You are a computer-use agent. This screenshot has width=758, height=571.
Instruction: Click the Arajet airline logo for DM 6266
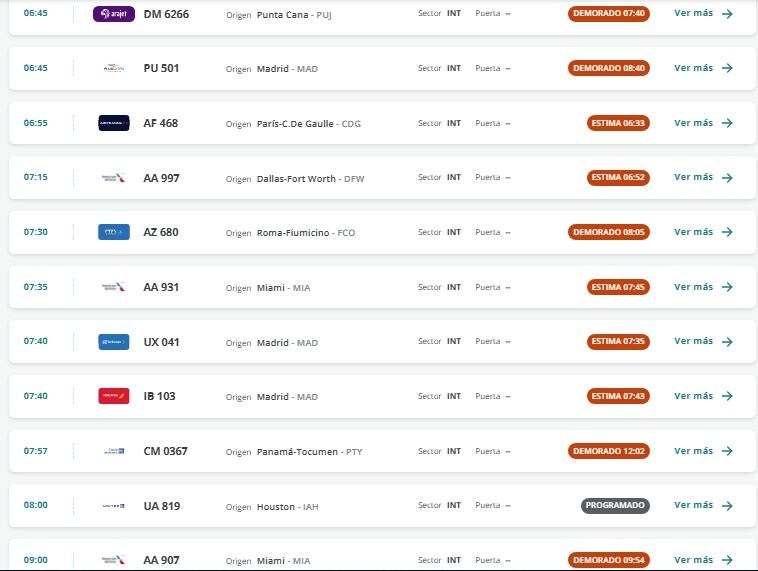pyautogui.click(x=114, y=14)
